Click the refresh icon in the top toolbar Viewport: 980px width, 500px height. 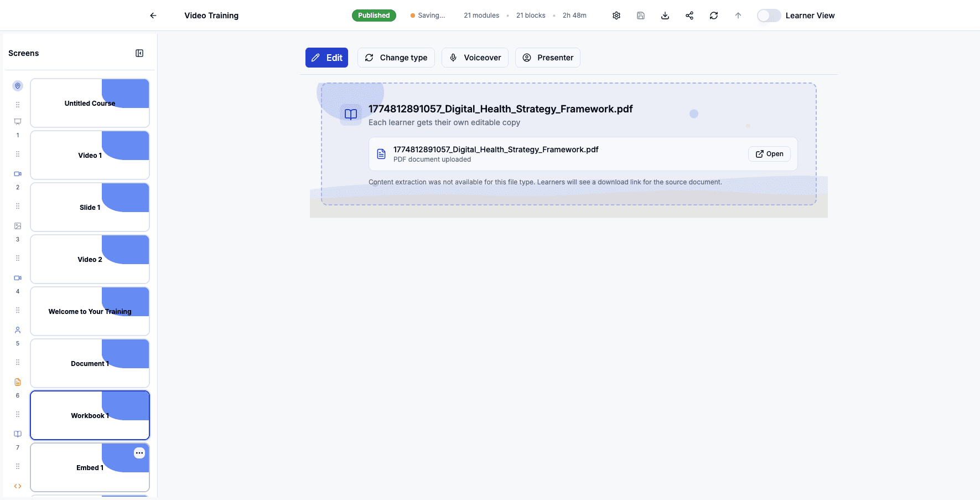coord(714,15)
